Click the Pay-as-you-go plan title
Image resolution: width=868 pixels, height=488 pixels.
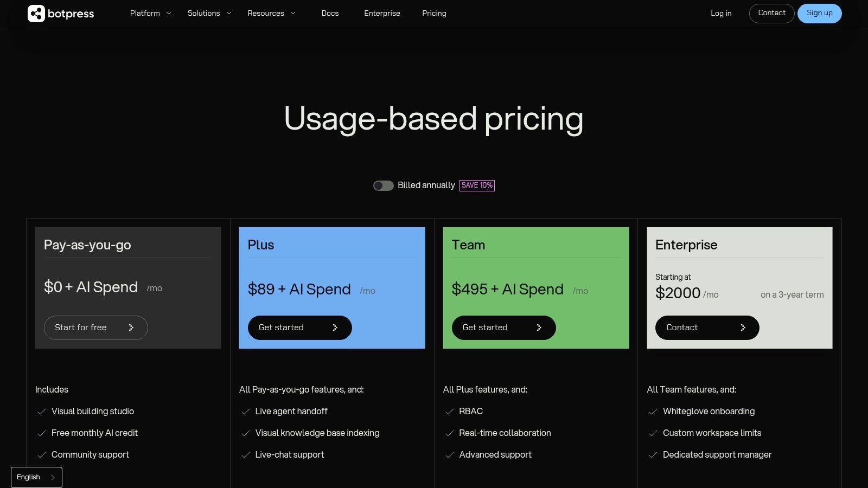click(87, 245)
